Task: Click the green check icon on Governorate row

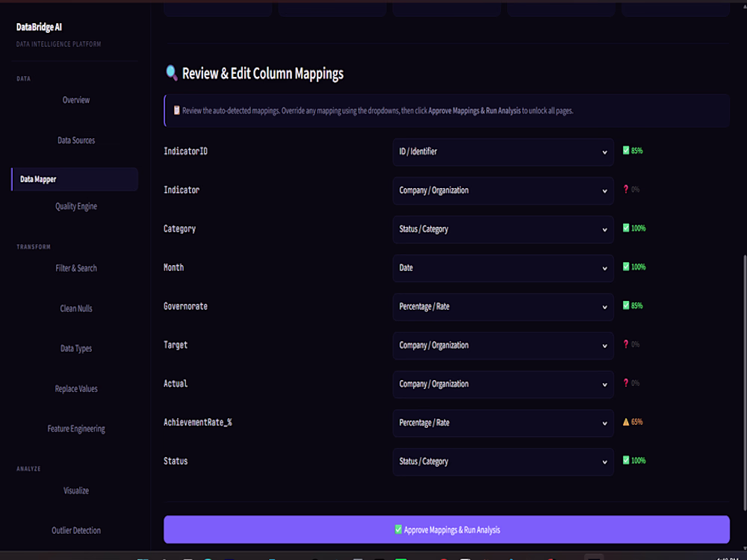Action: coord(626,305)
